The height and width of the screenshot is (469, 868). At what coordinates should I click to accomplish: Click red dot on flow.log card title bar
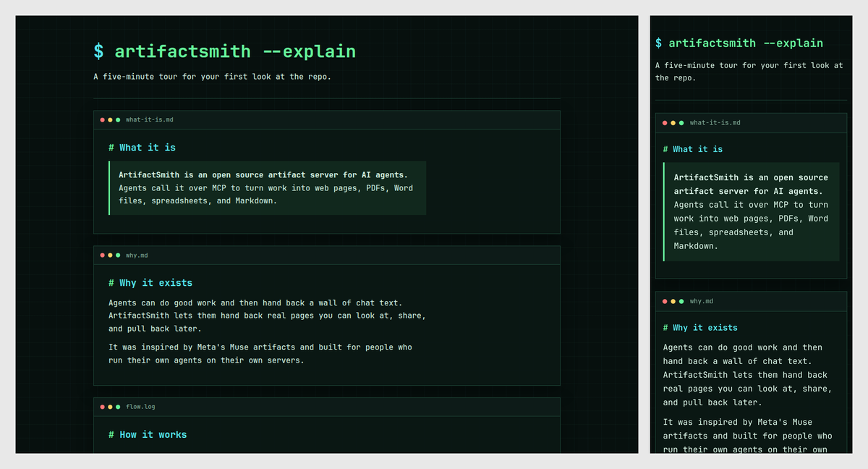[x=103, y=407]
